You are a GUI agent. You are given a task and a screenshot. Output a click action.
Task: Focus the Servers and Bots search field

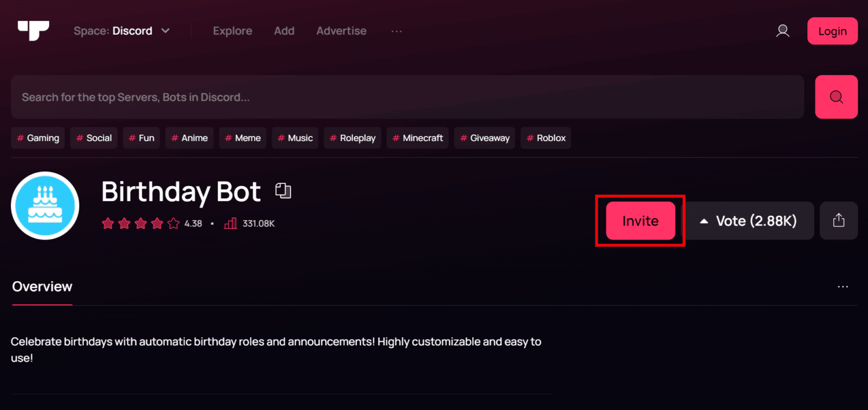coord(407,97)
